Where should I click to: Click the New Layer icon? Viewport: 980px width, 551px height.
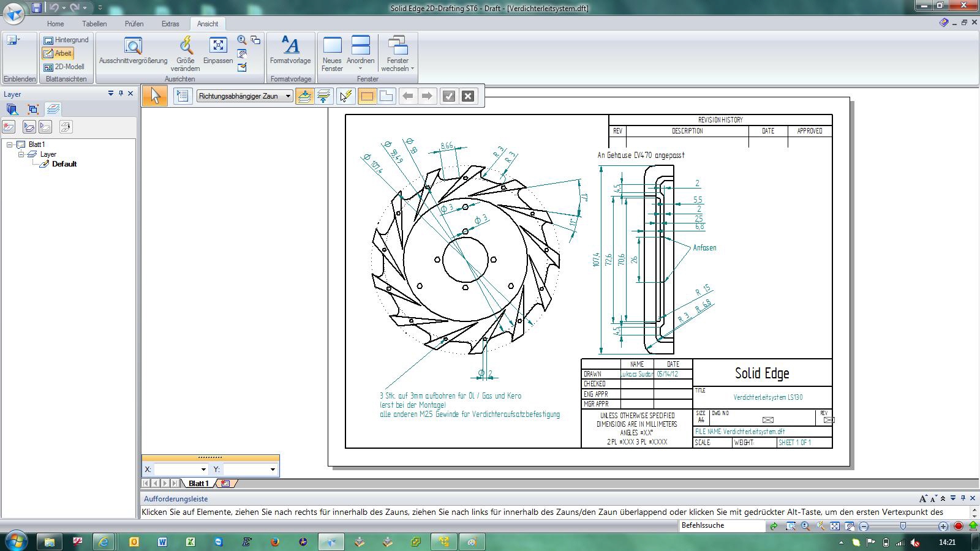pyautogui.click(x=9, y=127)
